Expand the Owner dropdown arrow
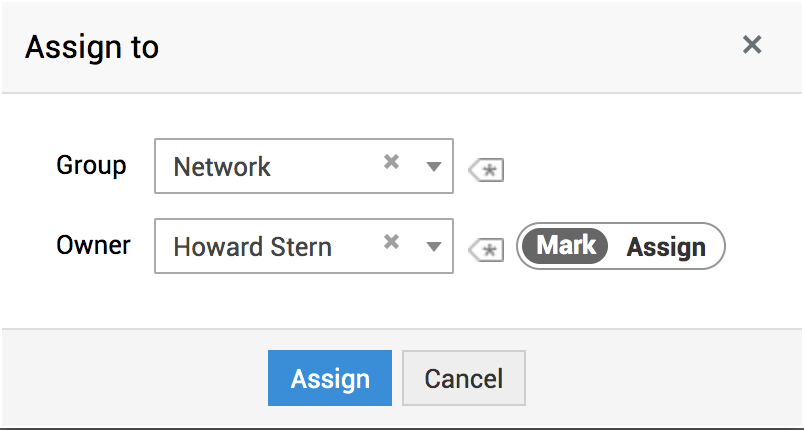This screenshot has height=430, width=804. [x=434, y=246]
